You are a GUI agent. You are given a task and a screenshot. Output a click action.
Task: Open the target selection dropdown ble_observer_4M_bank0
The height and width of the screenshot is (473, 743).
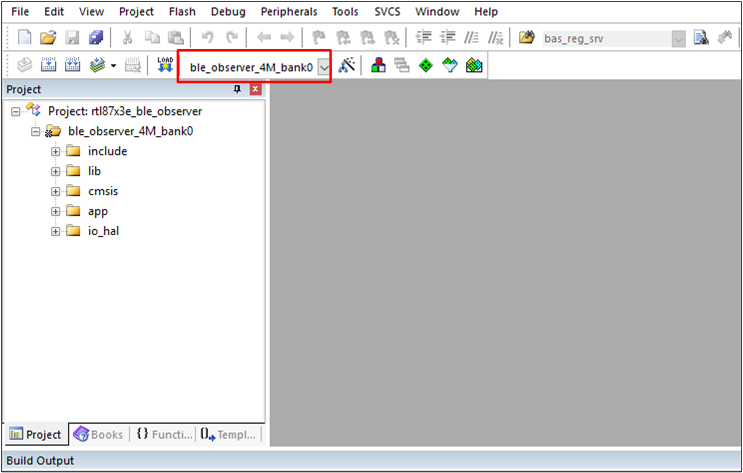(324, 67)
